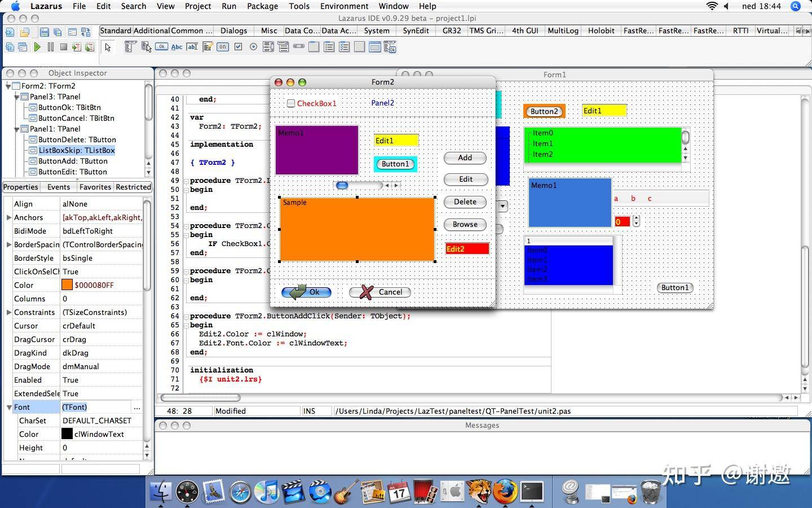
Task: Click the Add button on Form2
Action: 465,157
